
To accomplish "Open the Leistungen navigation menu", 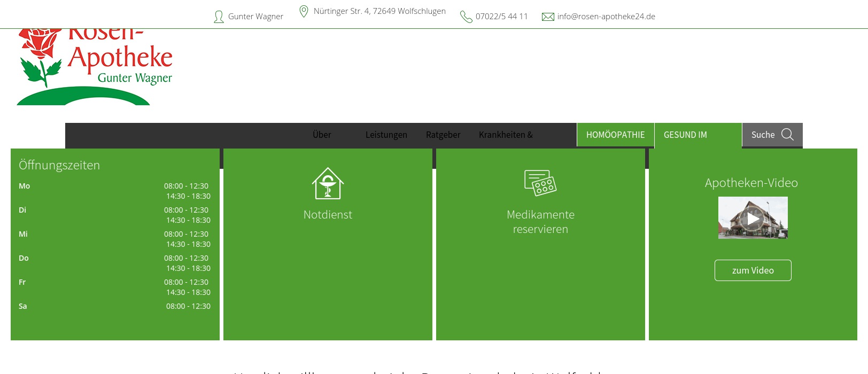I will (x=386, y=135).
